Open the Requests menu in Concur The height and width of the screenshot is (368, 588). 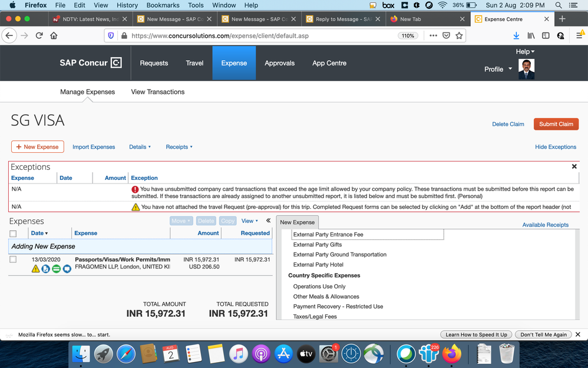tap(154, 63)
